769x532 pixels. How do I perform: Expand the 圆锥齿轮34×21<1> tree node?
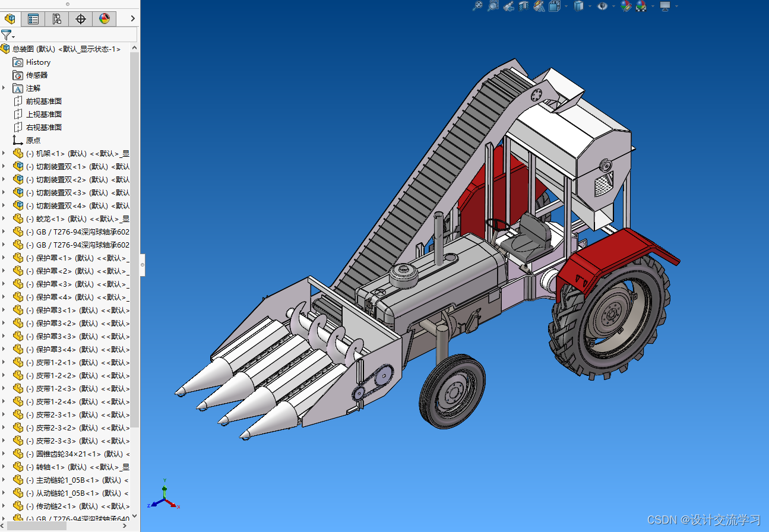[x=4, y=454]
